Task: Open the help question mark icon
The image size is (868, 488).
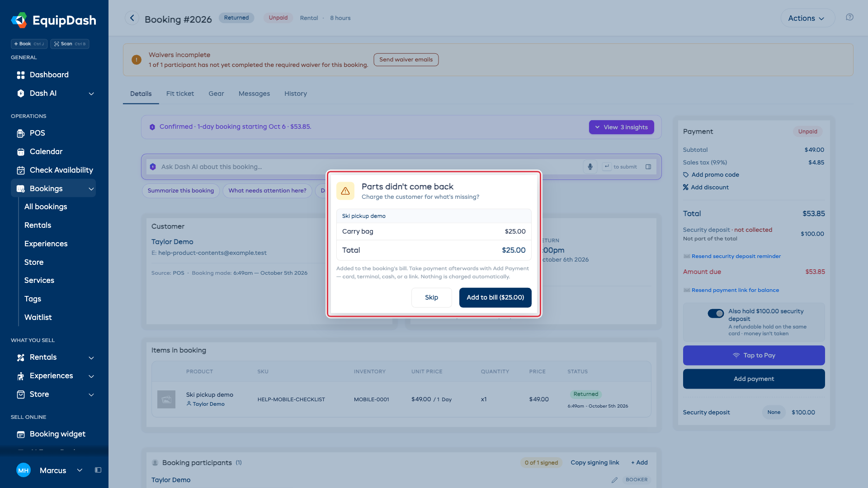Action: tap(849, 17)
